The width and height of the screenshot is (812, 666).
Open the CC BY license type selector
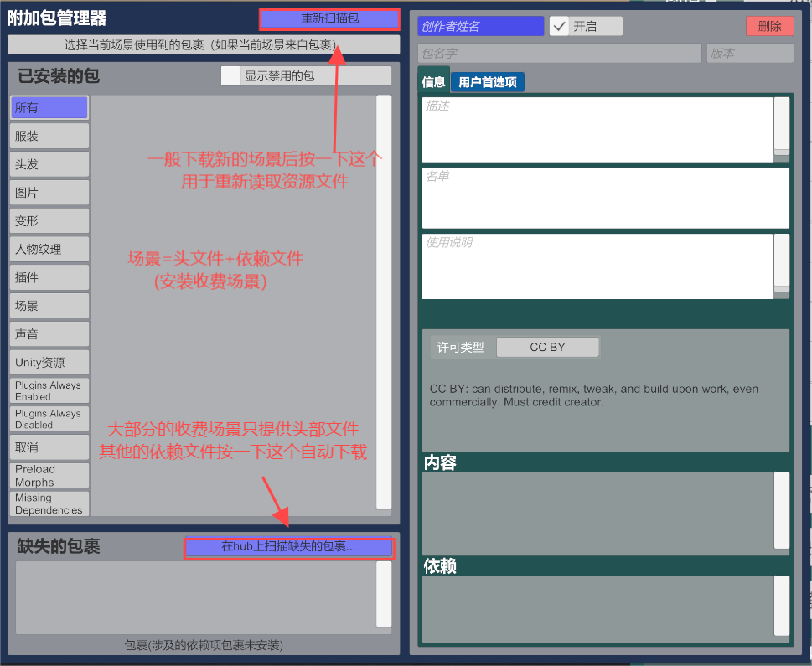pos(547,347)
